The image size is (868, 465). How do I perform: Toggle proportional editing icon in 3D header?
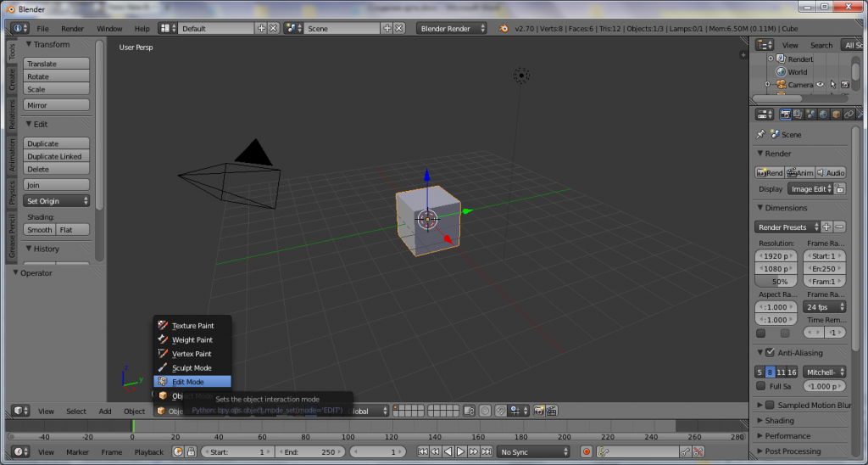[x=485, y=412]
